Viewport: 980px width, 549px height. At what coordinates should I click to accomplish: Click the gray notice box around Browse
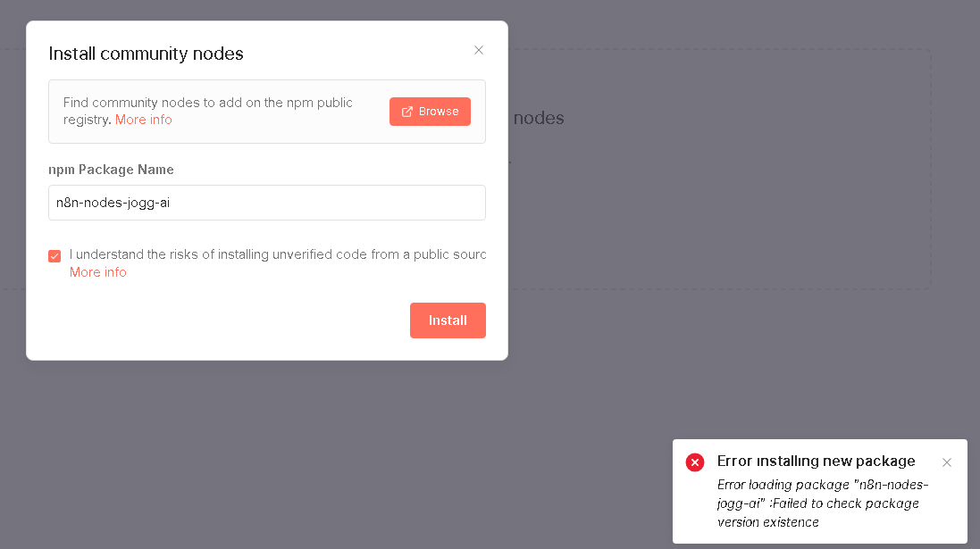click(268, 134)
